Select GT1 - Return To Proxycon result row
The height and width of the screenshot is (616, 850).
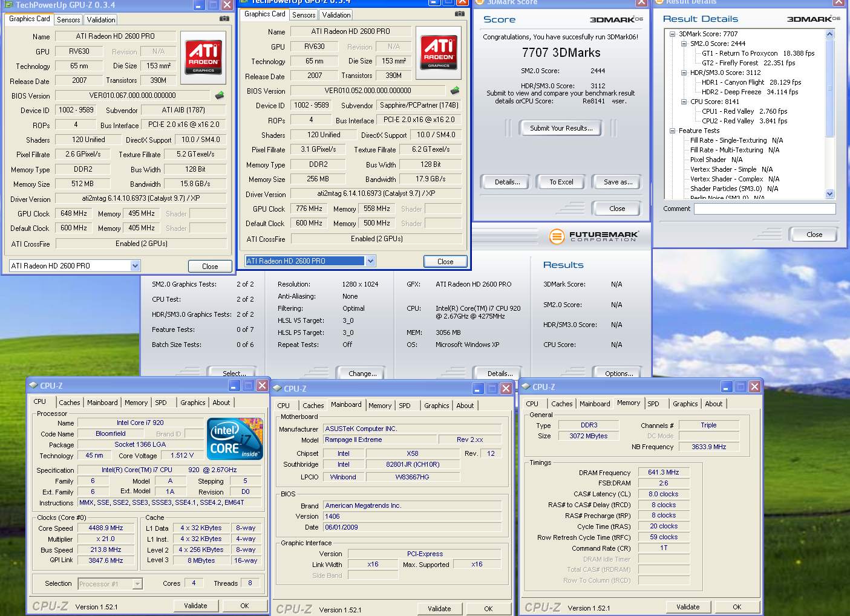pyautogui.click(x=758, y=53)
